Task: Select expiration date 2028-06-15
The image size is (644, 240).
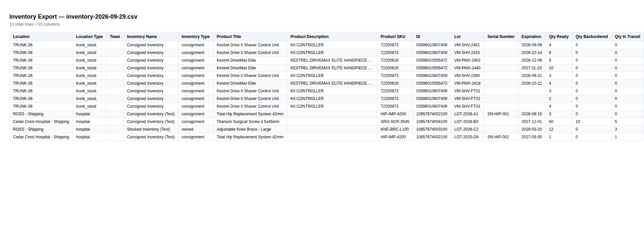Action: pyautogui.click(x=532, y=114)
